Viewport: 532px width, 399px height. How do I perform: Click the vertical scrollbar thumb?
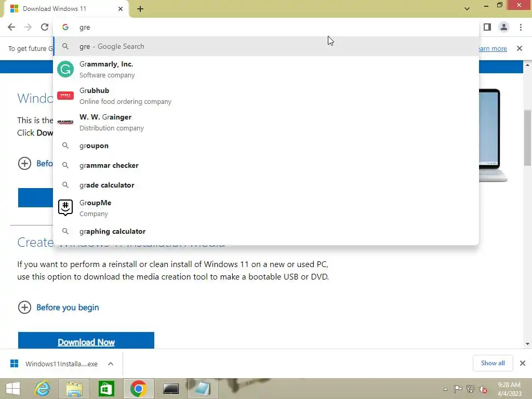click(527, 138)
